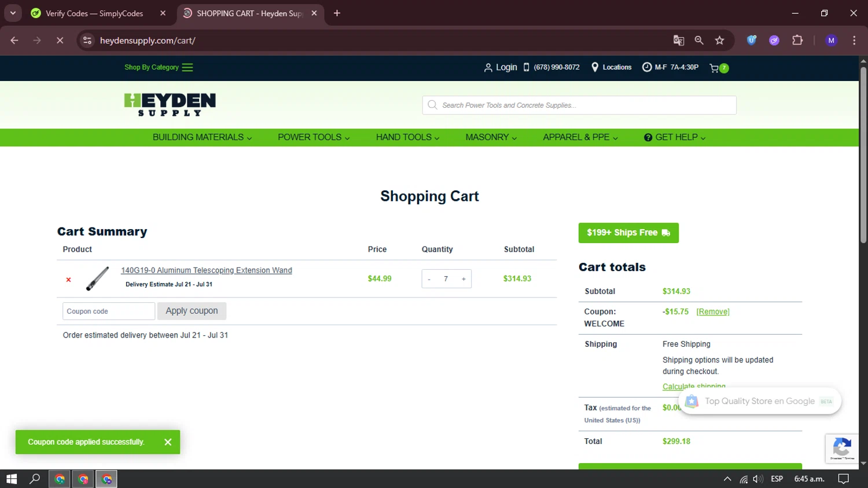This screenshot has width=868, height=488.
Task: Expand the BUILDING MATERIALS menu
Action: [x=202, y=137]
